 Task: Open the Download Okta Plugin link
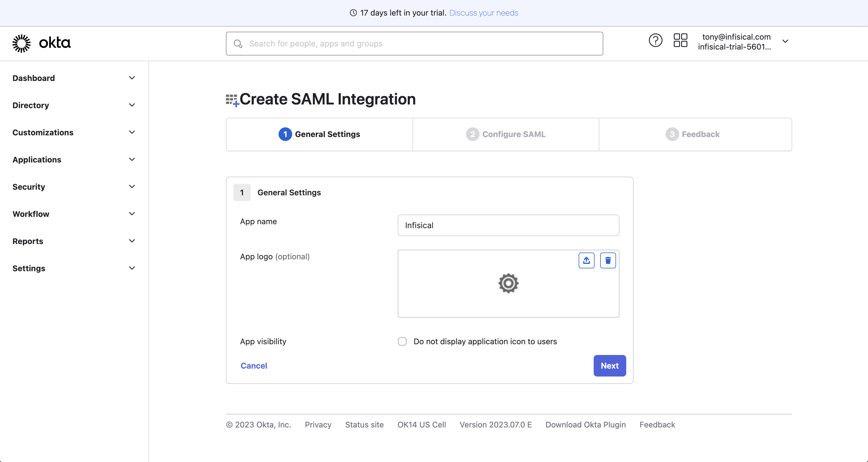tap(585, 425)
